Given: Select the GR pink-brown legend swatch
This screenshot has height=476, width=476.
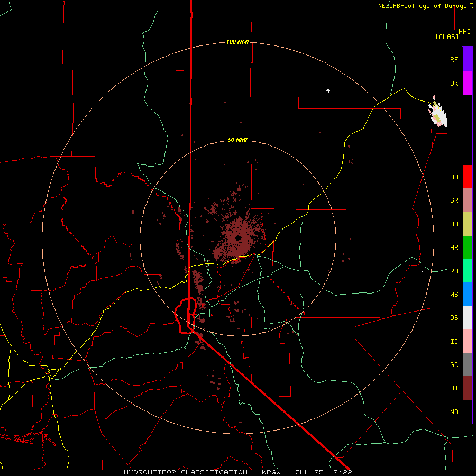Looking at the screenshot, I should coord(467,200).
